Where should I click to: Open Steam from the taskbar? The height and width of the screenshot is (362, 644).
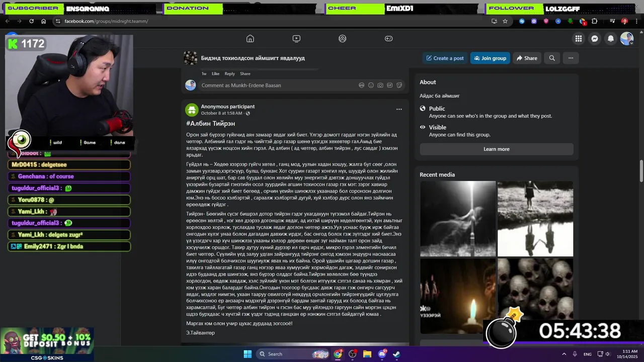click(x=396, y=354)
